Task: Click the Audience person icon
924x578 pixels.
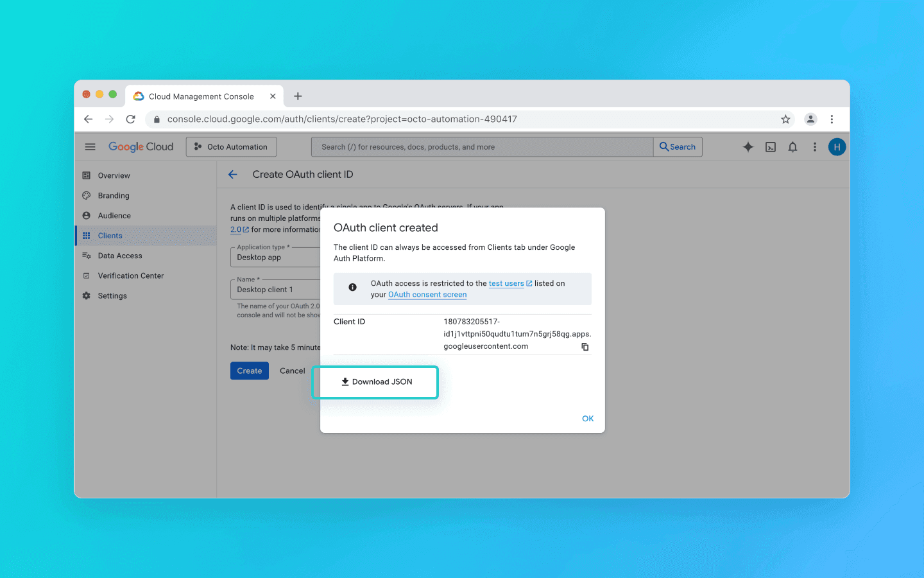Action: (x=87, y=216)
